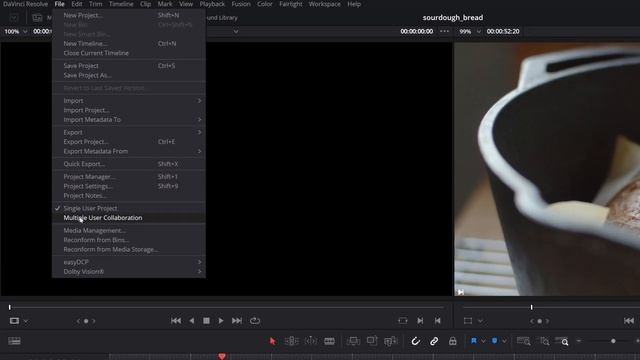This screenshot has width=640, height=360.
Task: Open the Workspace menu
Action: click(324, 4)
